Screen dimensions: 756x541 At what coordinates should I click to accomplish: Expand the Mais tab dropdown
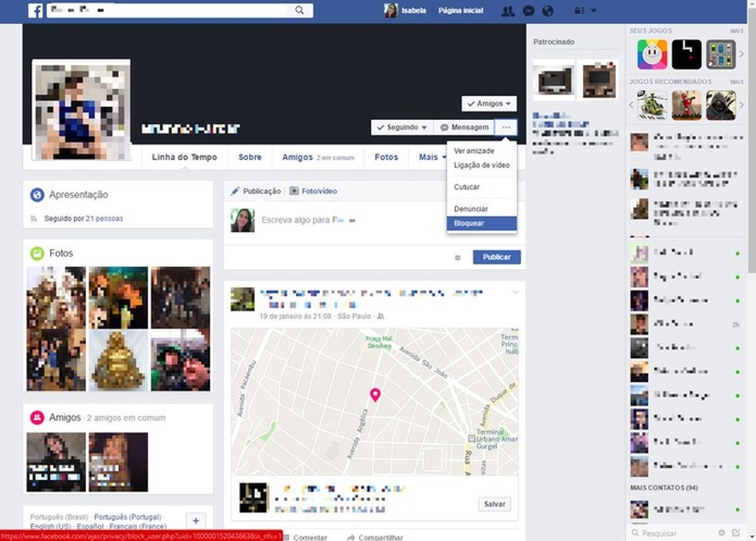tap(431, 157)
